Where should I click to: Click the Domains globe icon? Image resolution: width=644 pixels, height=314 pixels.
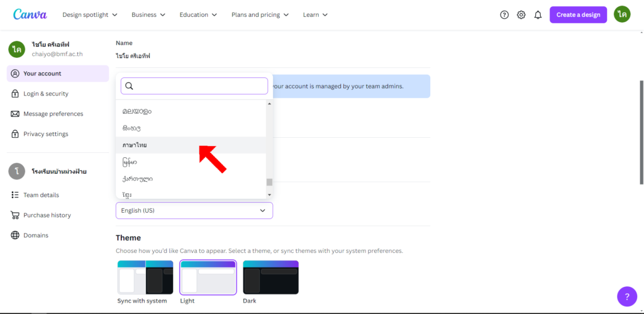pyautogui.click(x=15, y=235)
